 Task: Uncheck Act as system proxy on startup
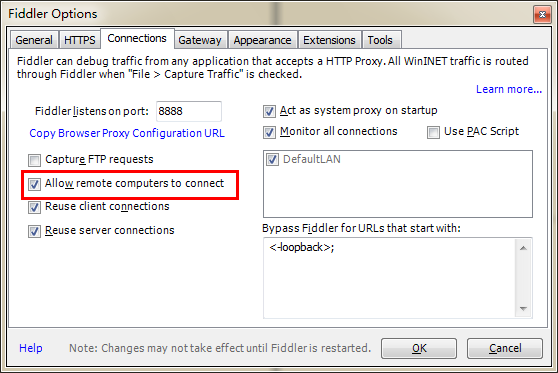pyautogui.click(x=269, y=111)
